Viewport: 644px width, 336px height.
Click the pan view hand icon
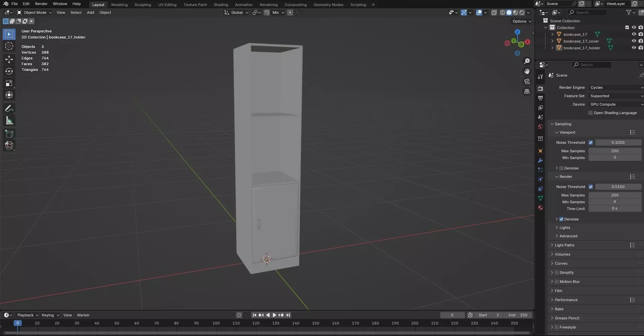[527, 71]
